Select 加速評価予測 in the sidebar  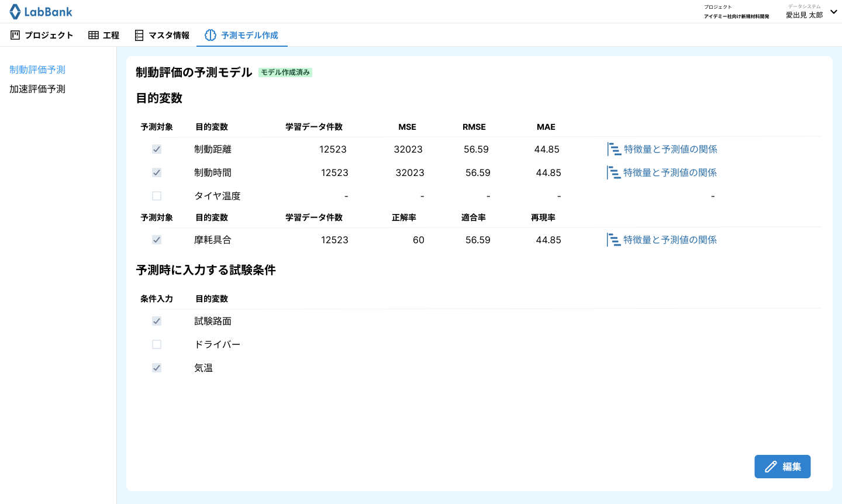(37, 89)
